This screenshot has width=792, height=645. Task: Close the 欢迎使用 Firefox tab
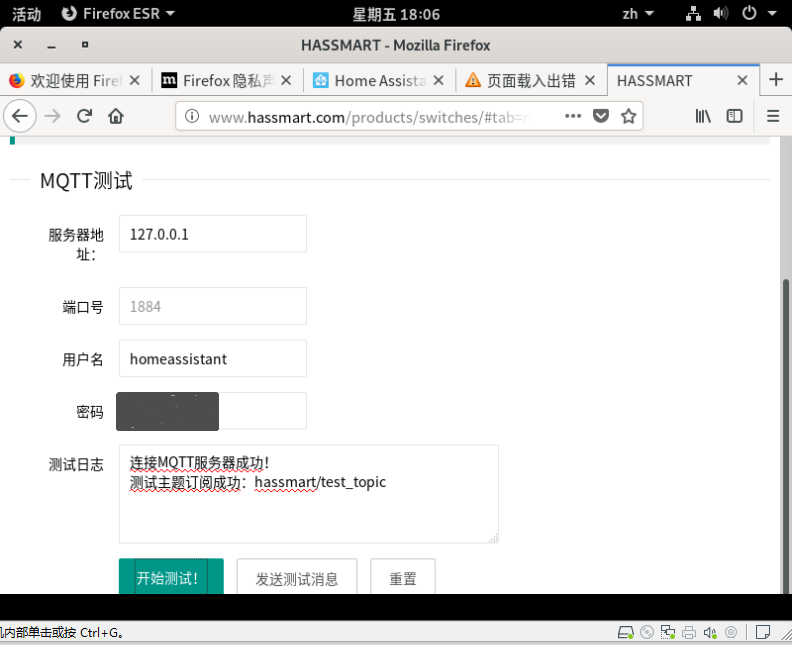[134, 80]
